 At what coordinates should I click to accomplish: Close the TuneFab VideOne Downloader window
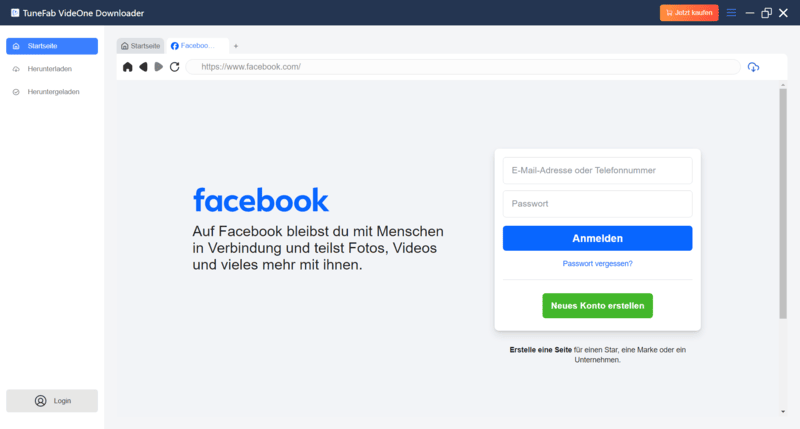[783, 13]
